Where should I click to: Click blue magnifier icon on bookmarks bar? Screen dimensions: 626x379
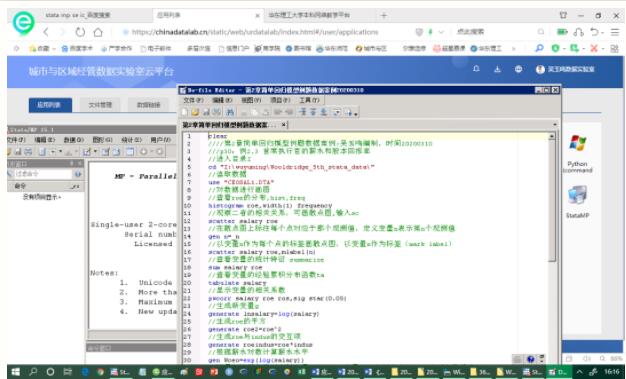click(539, 48)
